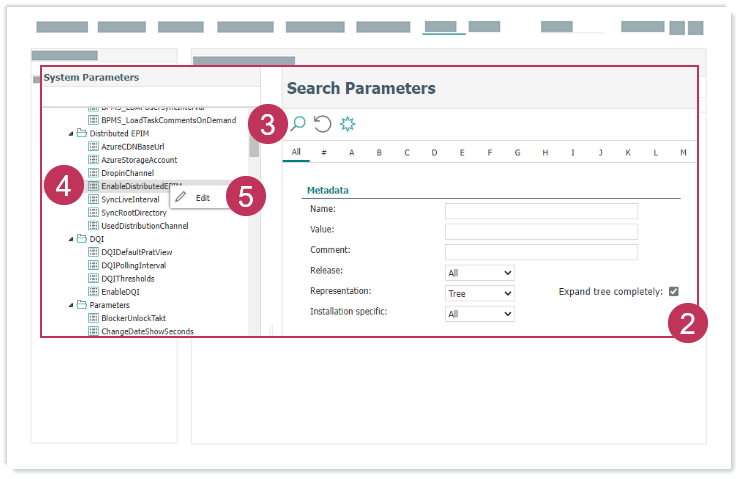Open the Installation specific dropdown
The height and width of the screenshot is (479, 741).
[x=479, y=314]
